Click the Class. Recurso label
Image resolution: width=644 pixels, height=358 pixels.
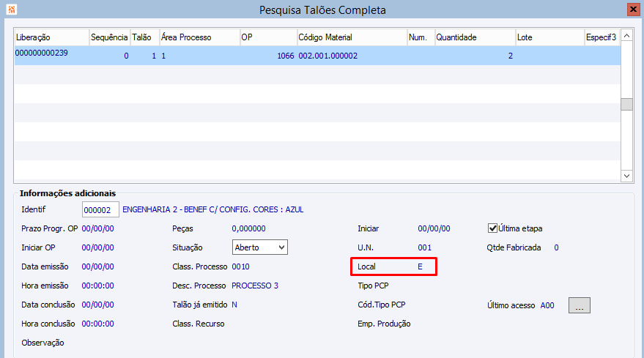[x=199, y=324]
